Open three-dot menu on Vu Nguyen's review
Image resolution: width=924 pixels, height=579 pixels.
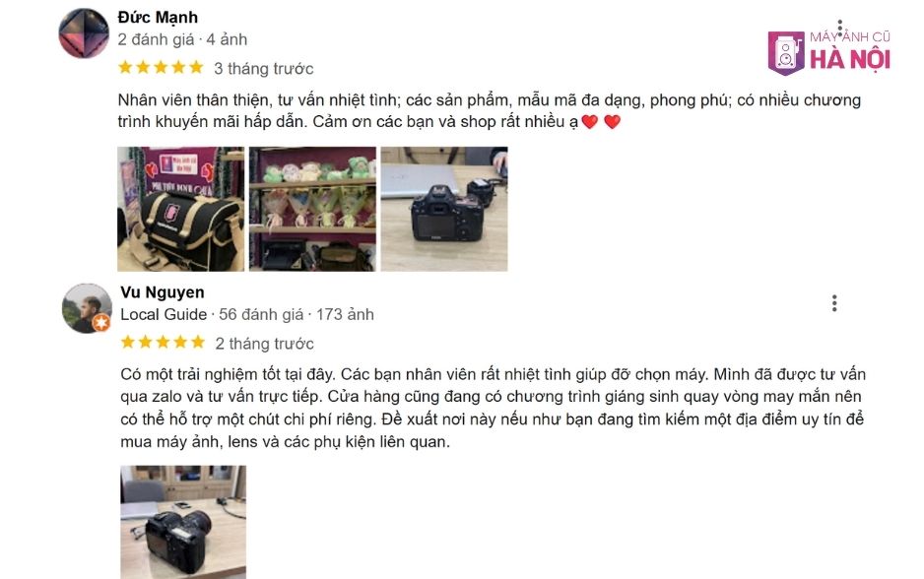coord(834,303)
